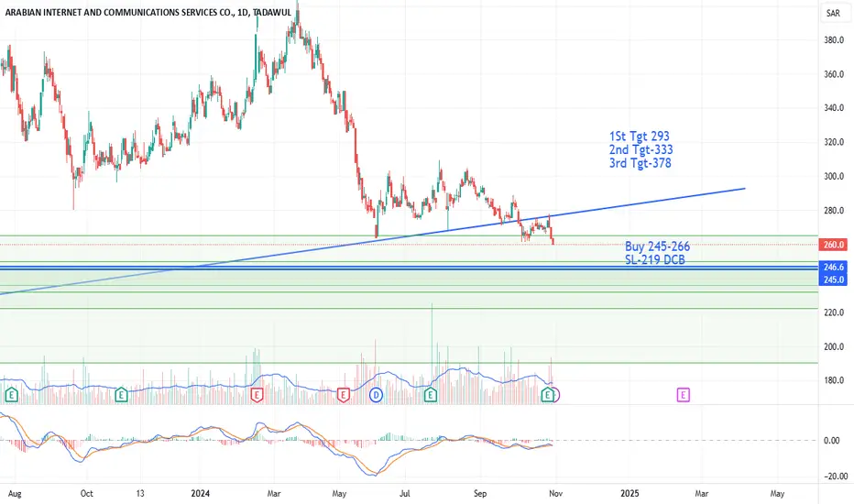Click the 300.0 price axis label
854x504 pixels.
[833, 176]
